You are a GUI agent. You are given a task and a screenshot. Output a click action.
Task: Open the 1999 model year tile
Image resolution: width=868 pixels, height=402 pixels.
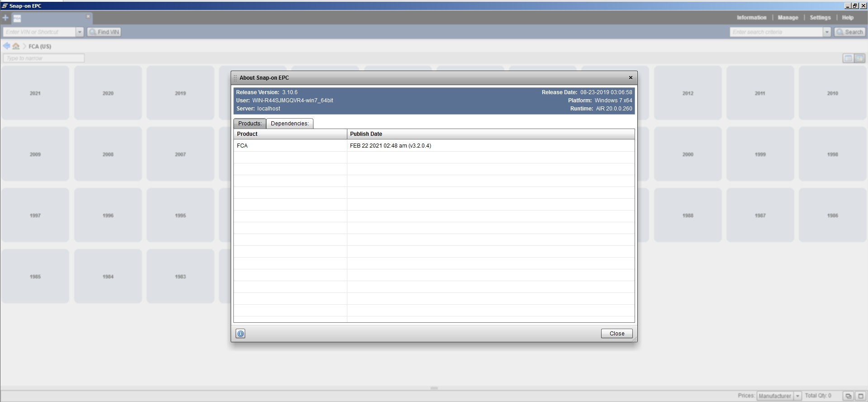click(x=760, y=154)
